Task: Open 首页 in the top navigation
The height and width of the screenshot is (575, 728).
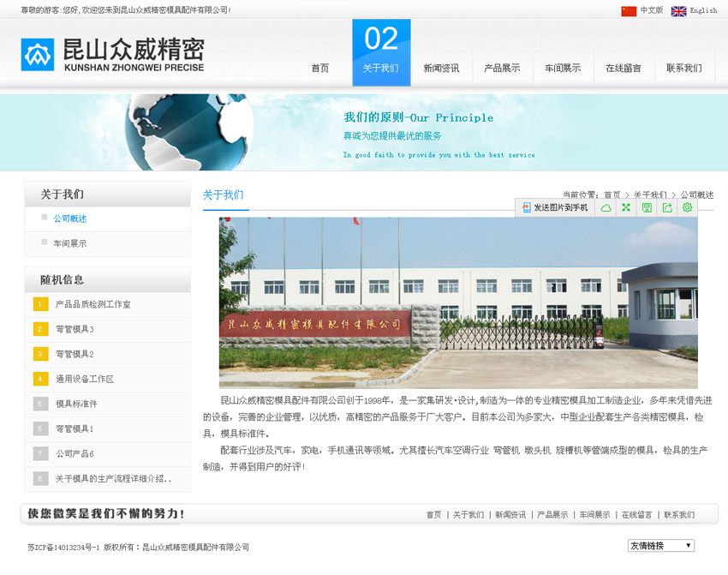Action: point(320,69)
